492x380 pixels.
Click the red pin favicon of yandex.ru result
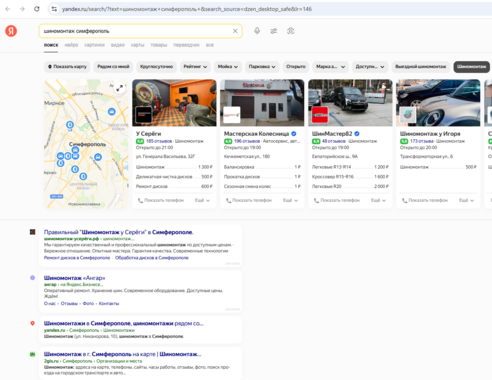click(x=32, y=323)
